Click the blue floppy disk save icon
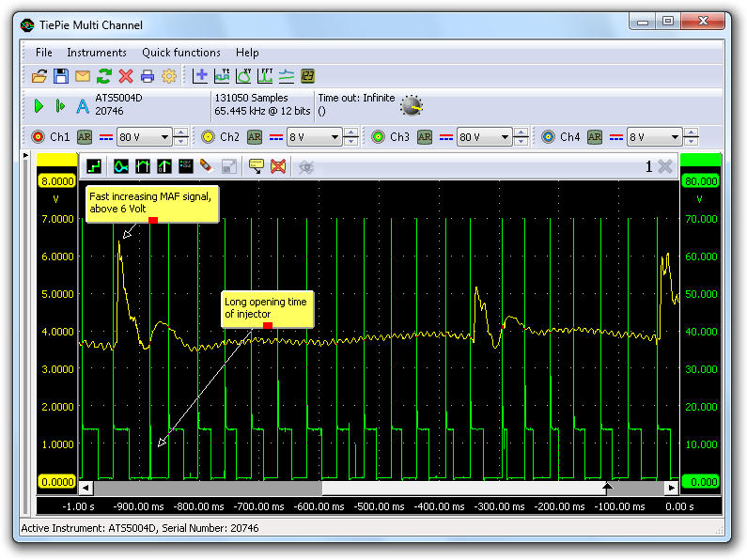This screenshot has width=747, height=560. pos(60,76)
